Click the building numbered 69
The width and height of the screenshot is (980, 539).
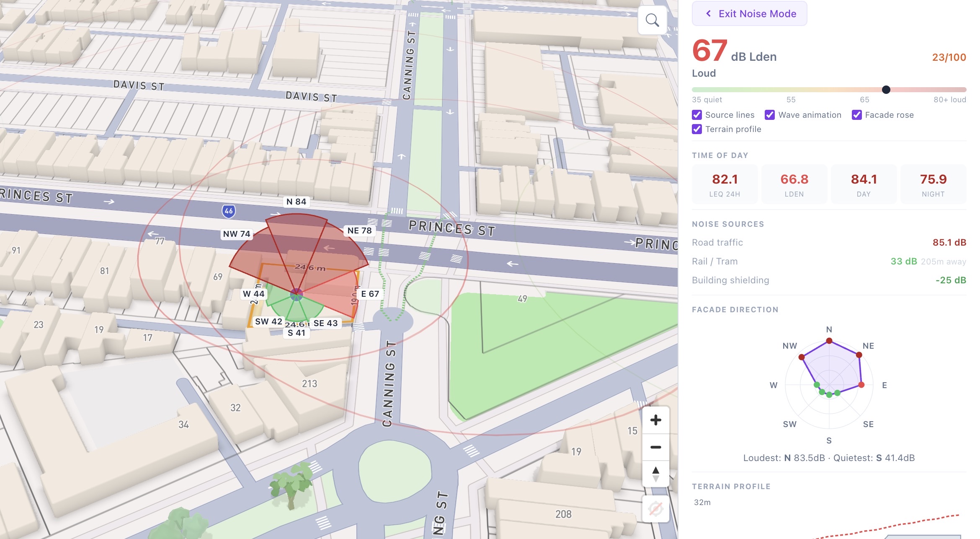(x=218, y=277)
